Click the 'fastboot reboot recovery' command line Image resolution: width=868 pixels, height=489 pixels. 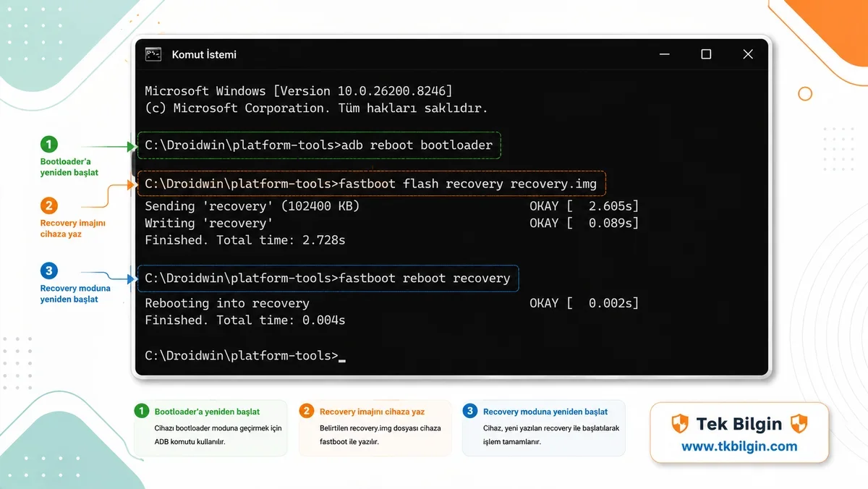point(328,278)
